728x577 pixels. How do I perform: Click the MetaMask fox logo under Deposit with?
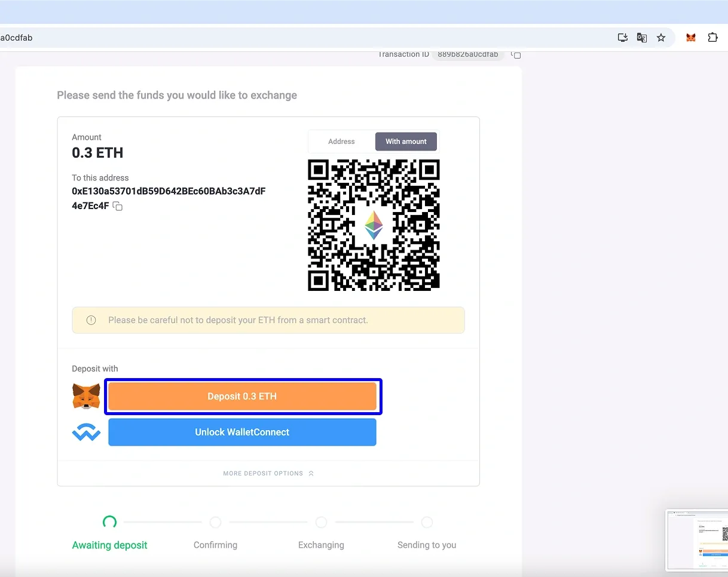pos(86,396)
